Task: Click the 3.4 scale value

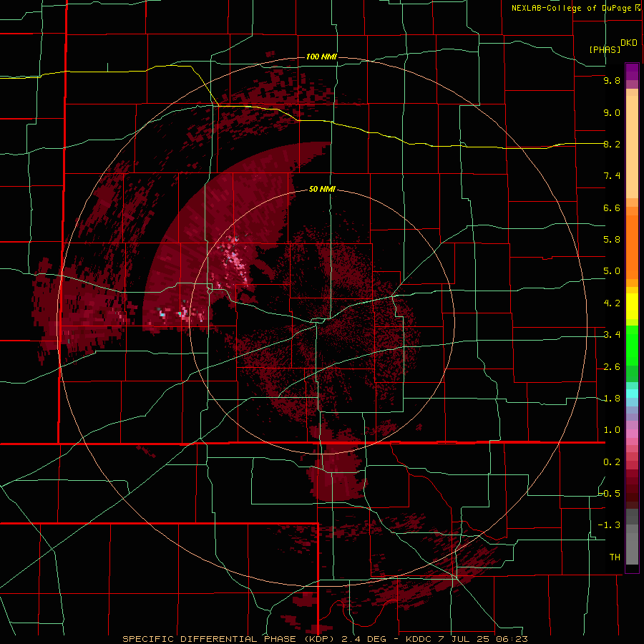Action: coord(612,335)
